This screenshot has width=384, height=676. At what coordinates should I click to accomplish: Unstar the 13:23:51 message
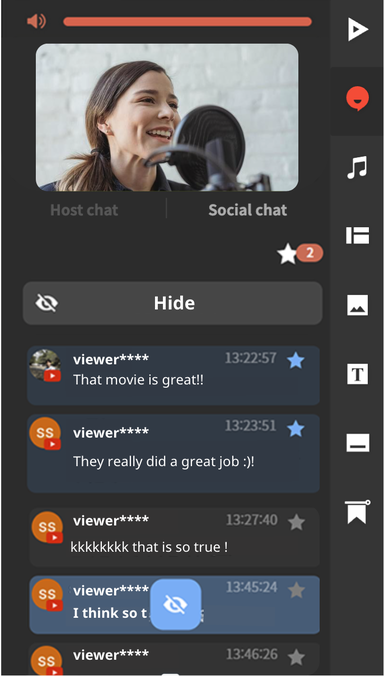[296, 429]
